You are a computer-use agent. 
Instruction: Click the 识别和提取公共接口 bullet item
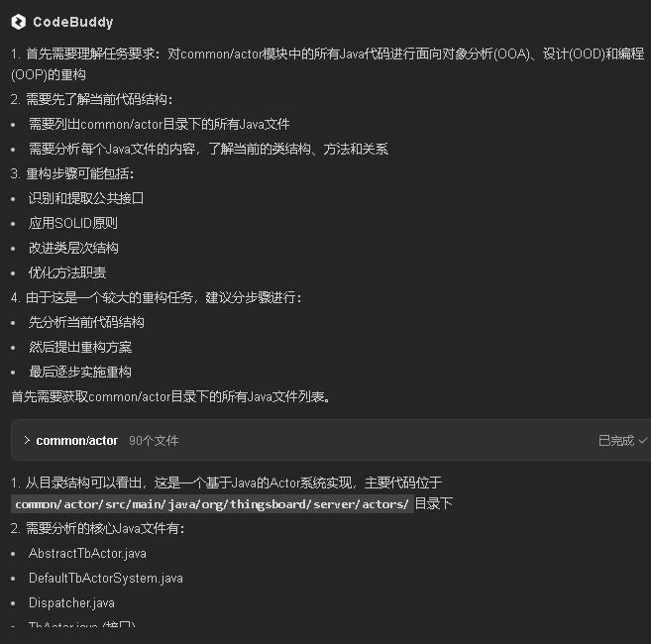tap(86, 198)
